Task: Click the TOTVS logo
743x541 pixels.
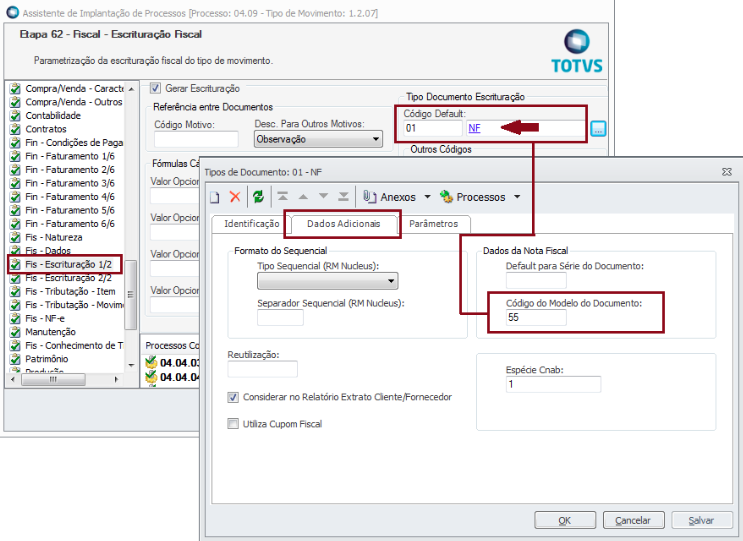Action: point(577,51)
